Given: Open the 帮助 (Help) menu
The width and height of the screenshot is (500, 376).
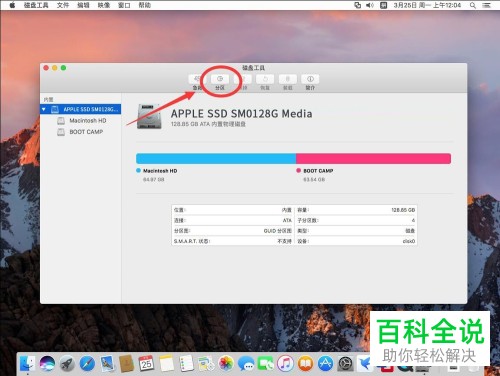Looking at the screenshot, I should (145, 5).
